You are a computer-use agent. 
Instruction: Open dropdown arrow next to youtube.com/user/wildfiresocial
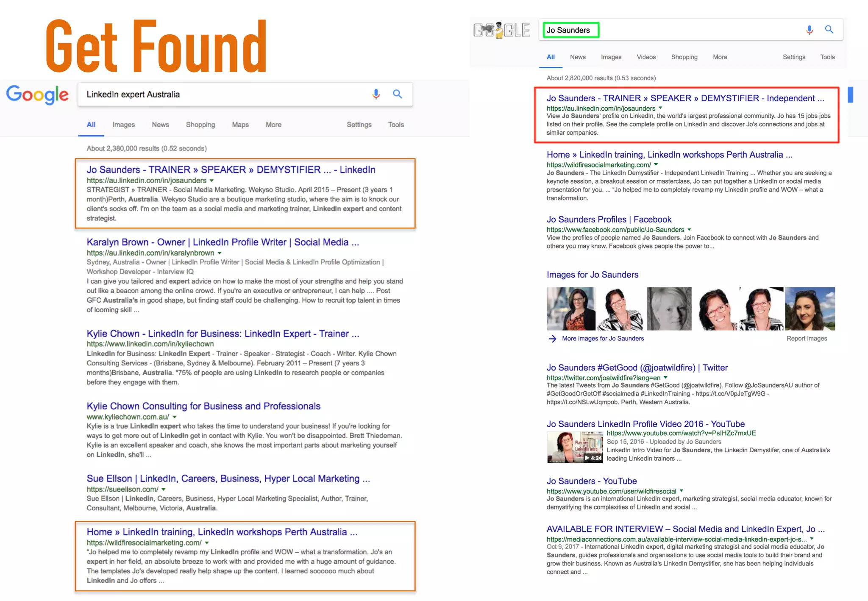click(x=682, y=491)
